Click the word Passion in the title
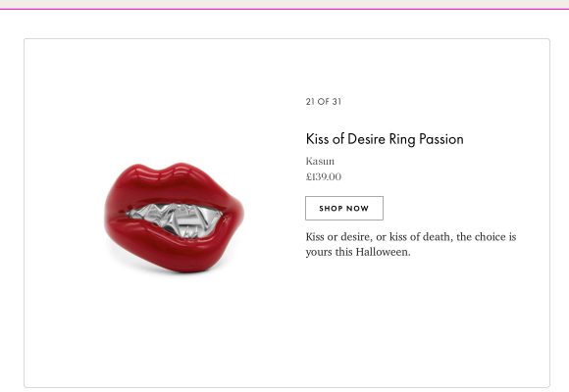This screenshot has height=392, width=569. pyautogui.click(x=441, y=139)
